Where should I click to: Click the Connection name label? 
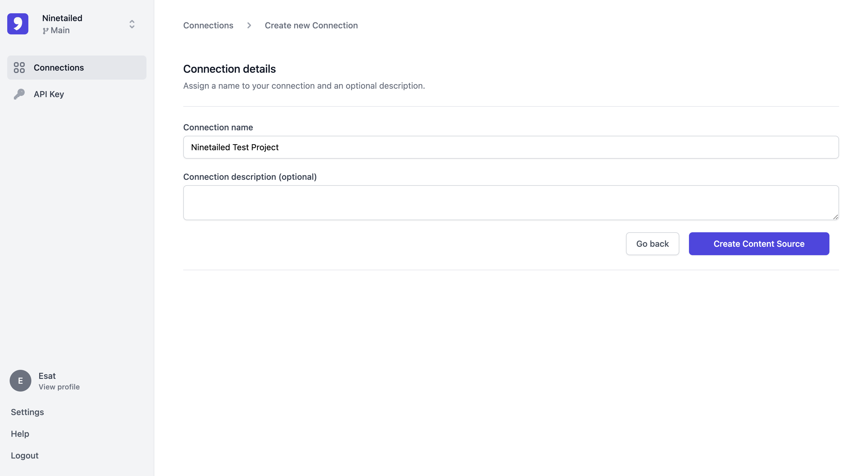tap(218, 127)
